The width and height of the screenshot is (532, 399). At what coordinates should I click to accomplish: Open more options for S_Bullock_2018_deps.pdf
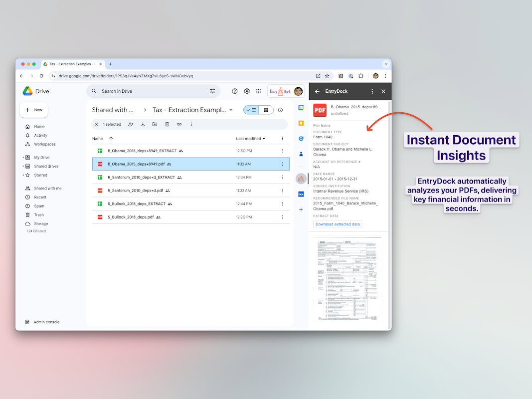[282, 217]
